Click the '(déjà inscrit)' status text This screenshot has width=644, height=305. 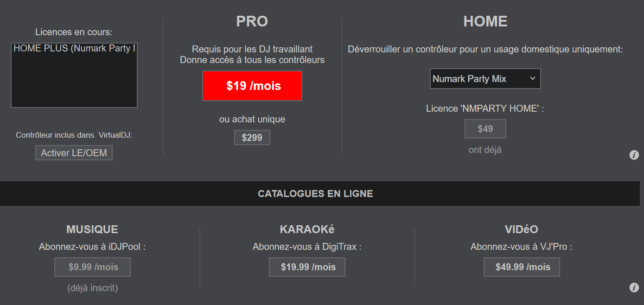pyautogui.click(x=92, y=288)
